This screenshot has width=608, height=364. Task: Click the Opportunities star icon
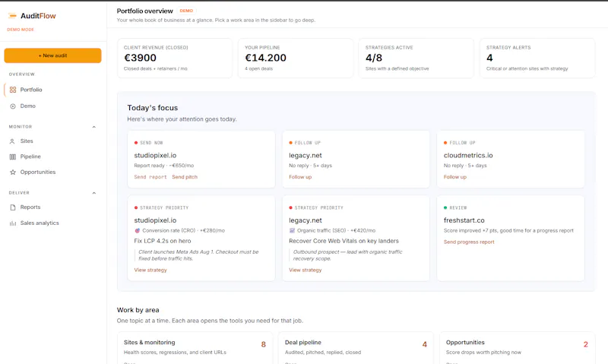[13, 172]
